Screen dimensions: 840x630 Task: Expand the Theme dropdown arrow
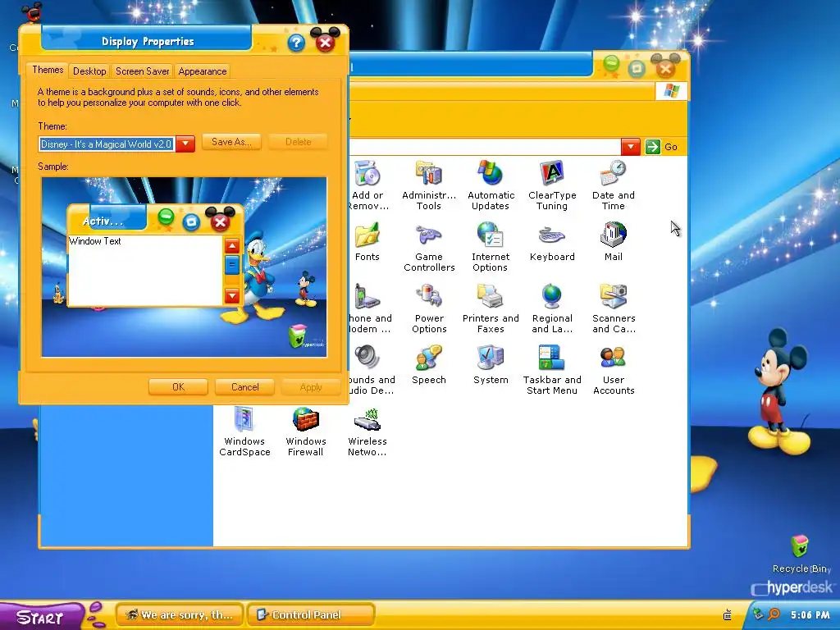(x=185, y=144)
